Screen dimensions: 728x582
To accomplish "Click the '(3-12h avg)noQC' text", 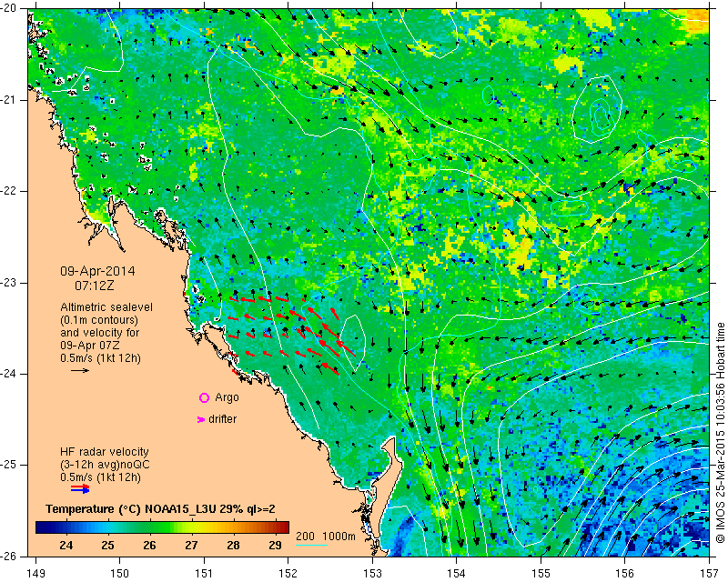I will click(105, 465).
